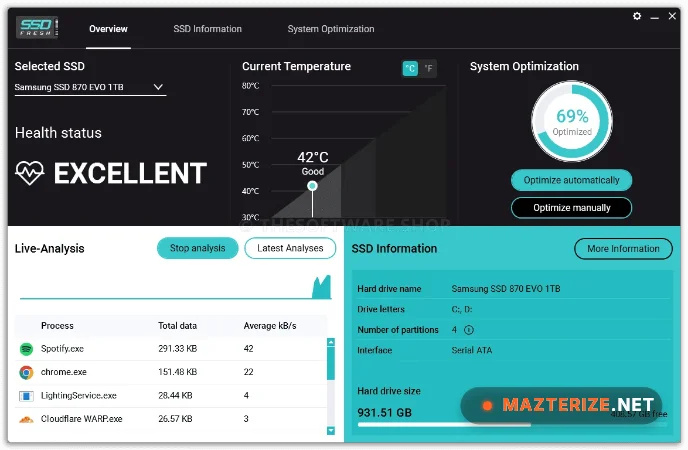Click the Samsung SSD 870 EVO 1TB drive name value
Image resolution: width=688 pixels, height=450 pixels.
click(x=506, y=289)
